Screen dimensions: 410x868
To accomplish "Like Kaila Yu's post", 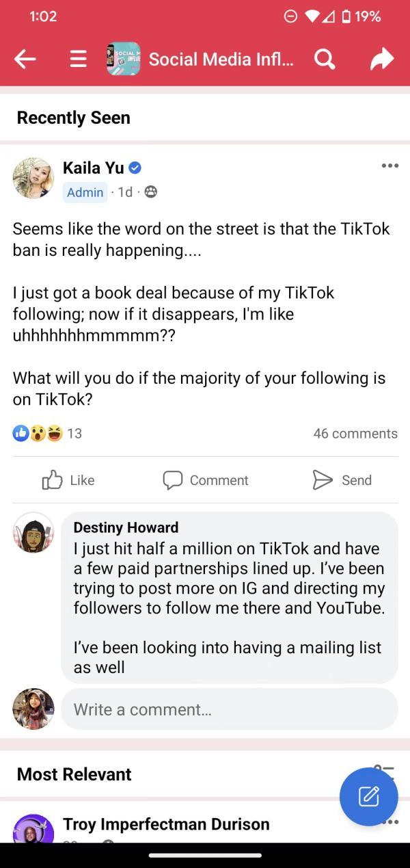I will [68, 480].
